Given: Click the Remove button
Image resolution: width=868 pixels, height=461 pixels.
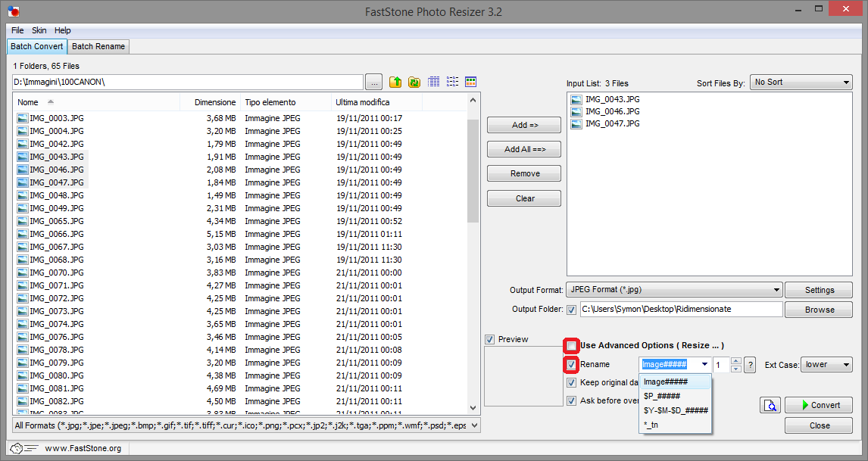Looking at the screenshot, I should click(x=524, y=174).
